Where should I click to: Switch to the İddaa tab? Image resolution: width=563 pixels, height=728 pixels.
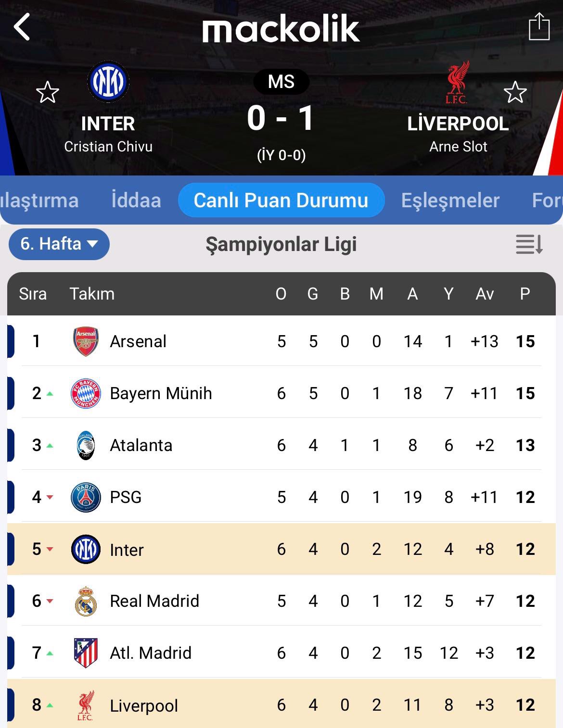click(136, 201)
